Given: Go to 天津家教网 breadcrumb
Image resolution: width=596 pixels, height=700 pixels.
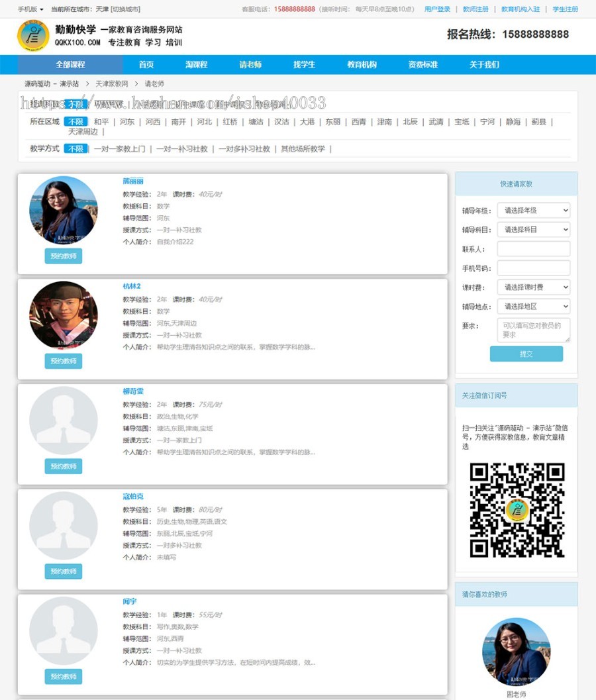Looking at the screenshot, I should 112,84.
